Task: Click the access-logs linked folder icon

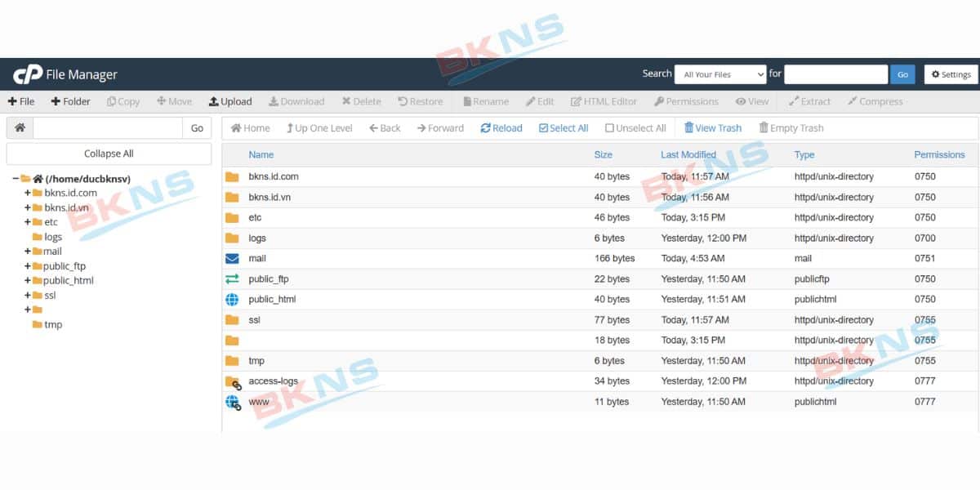Action: [x=234, y=381]
